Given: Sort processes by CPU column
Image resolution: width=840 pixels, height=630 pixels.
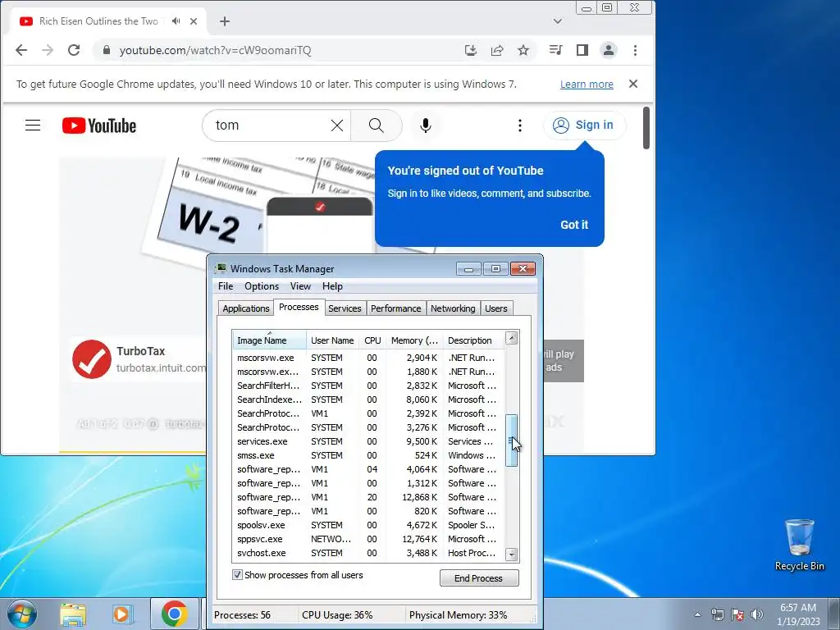Looking at the screenshot, I should (372, 340).
